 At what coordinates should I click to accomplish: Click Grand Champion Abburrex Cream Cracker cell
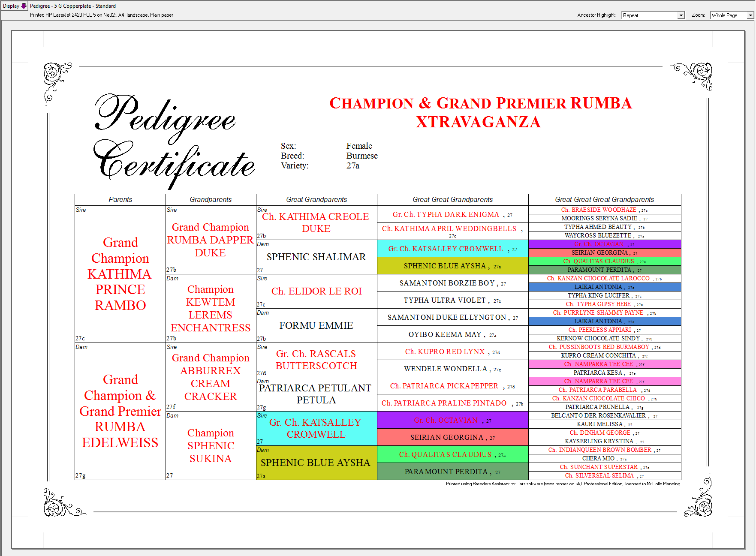(x=211, y=377)
